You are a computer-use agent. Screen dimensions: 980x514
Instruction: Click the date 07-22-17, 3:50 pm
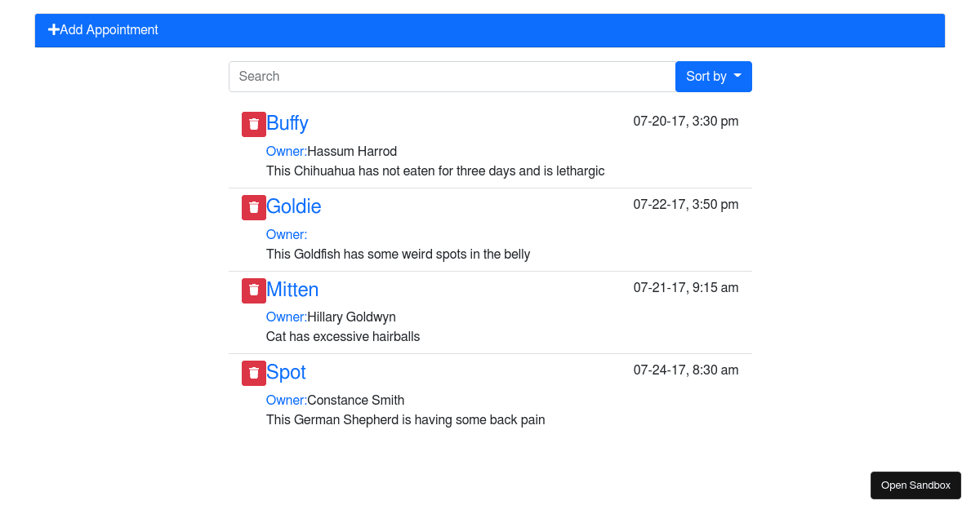[x=686, y=205]
